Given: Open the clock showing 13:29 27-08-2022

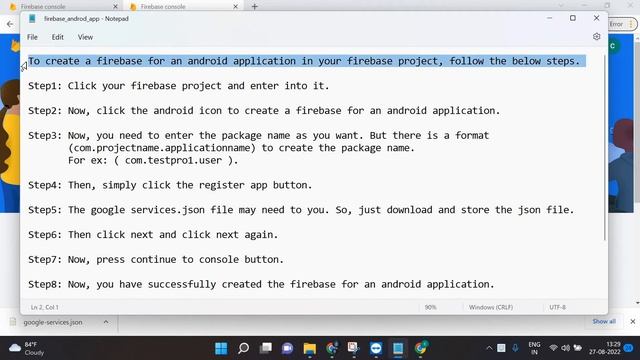Looking at the screenshot, I should (605, 348).
